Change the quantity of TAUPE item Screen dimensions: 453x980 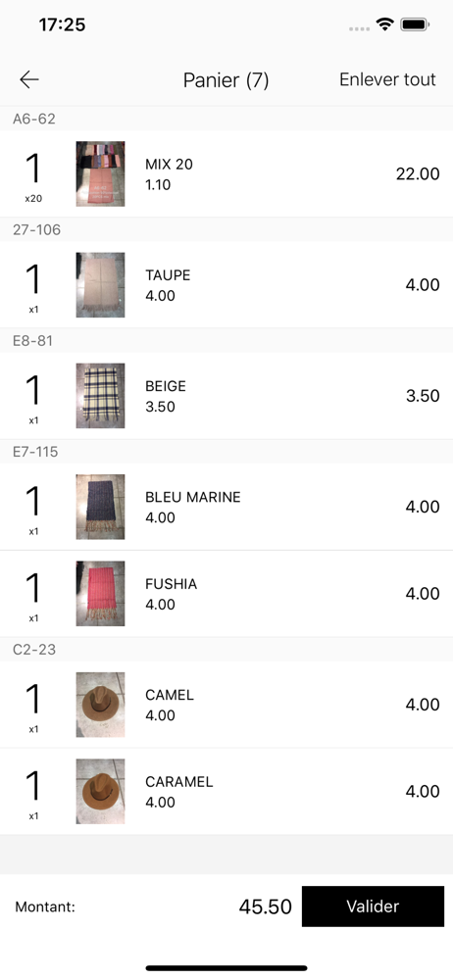pos(33,286)
